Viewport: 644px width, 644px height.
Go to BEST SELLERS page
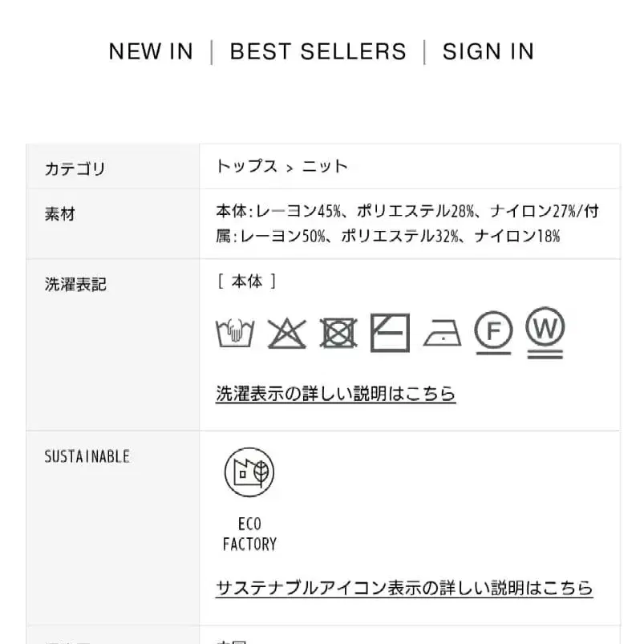[318, 51]
